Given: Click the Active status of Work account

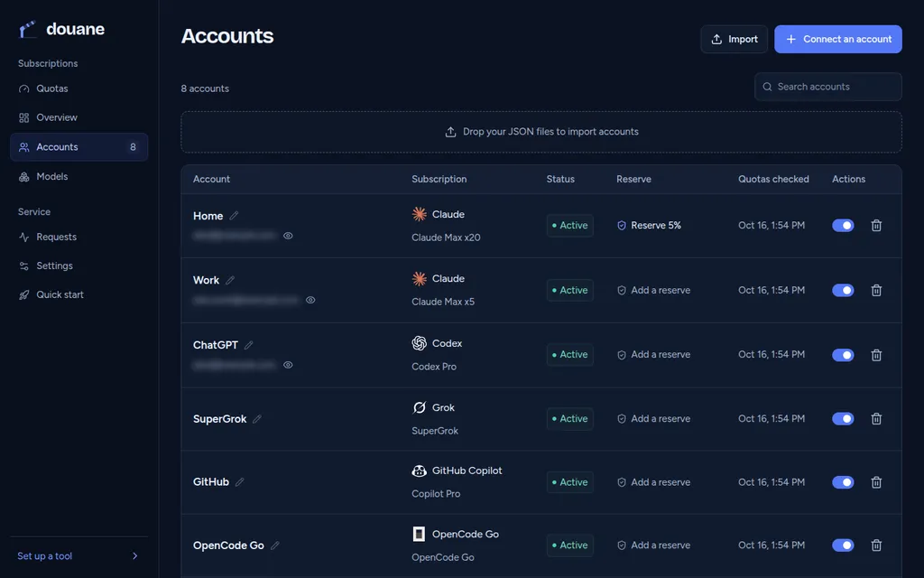Looking at the screenshot, I should tap(570, 290).
